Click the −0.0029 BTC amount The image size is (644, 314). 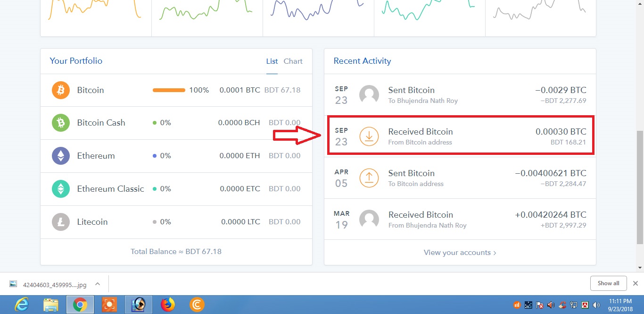pos(561,90)
